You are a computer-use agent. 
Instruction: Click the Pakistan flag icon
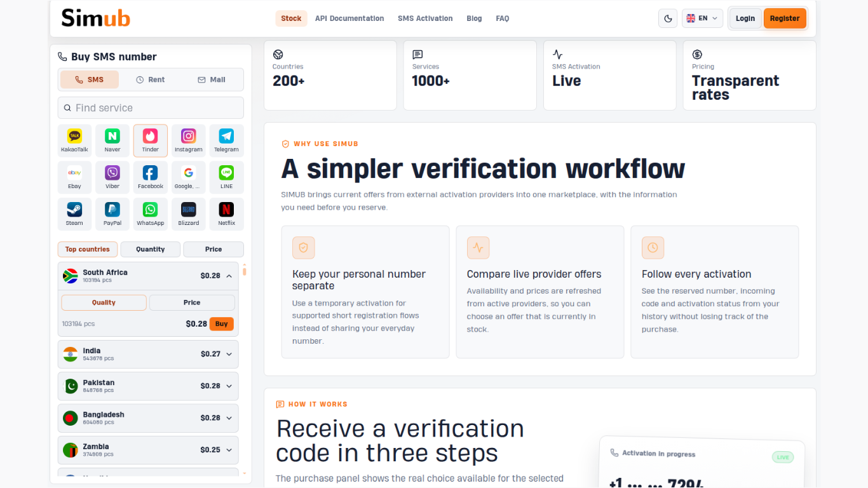click(70, 386)
